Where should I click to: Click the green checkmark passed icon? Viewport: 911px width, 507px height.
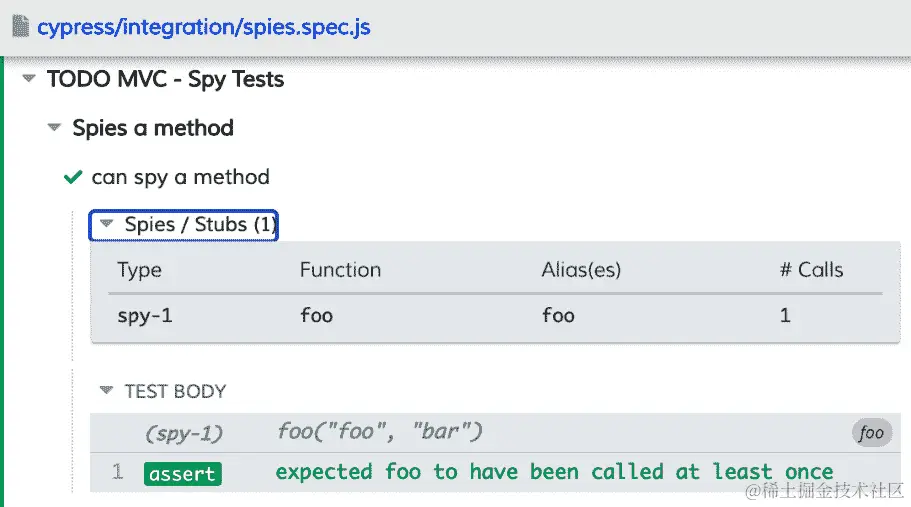click(72, 177)
